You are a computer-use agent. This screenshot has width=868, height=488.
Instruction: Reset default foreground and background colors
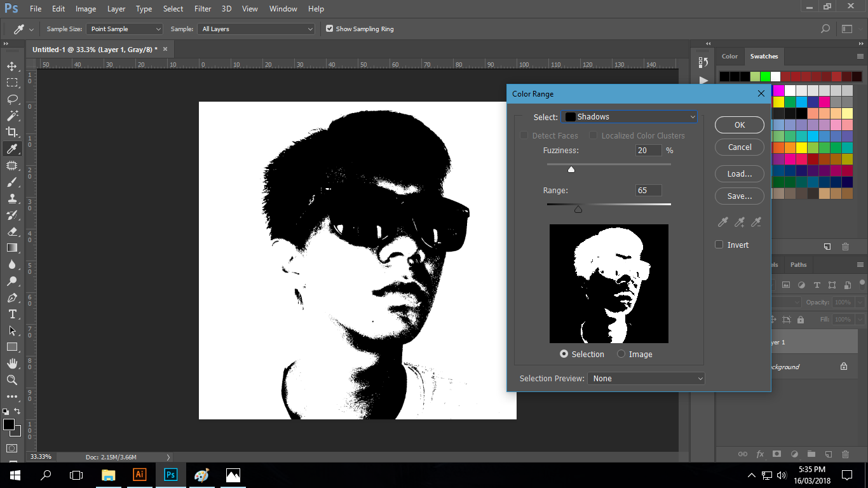pyautogui.click(x=6, y=412)
